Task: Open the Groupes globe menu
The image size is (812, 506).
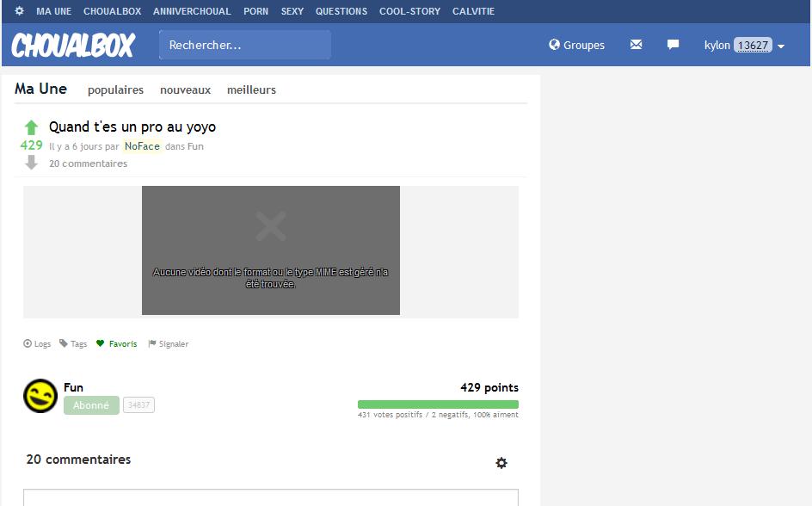Action: pyautogui.click(x=576, y=45)
